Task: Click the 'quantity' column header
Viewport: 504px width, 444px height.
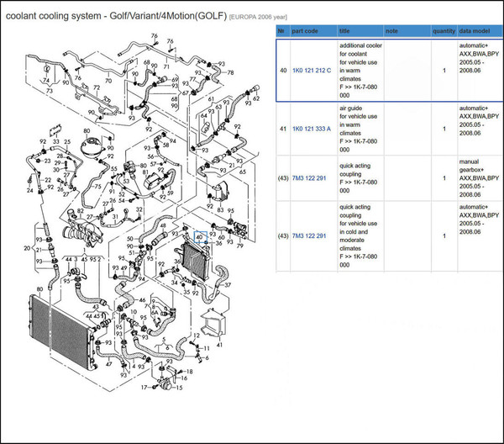Action: [444, 31]
